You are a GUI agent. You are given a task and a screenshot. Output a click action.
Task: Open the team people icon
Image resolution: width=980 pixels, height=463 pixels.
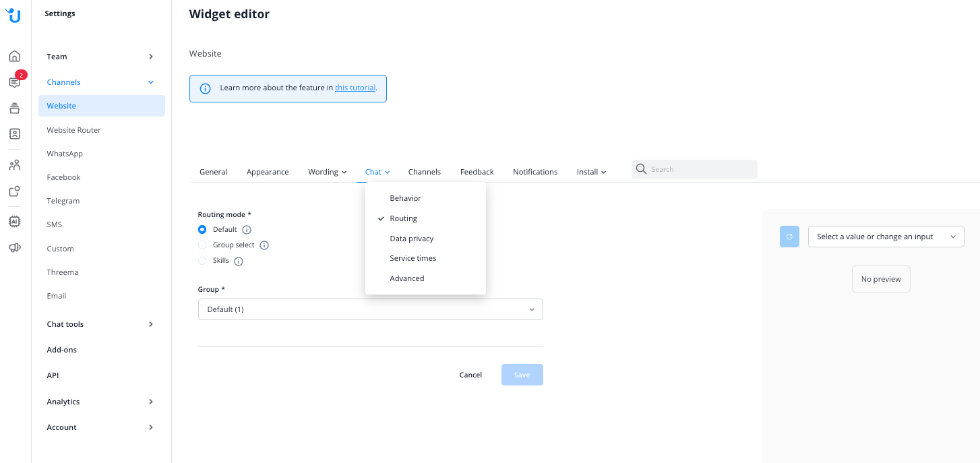pos(14,165)
